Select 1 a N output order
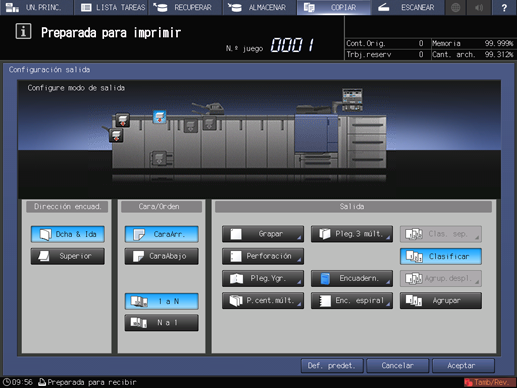The height and width of the screenshot is (388, 517). [162, 301]
